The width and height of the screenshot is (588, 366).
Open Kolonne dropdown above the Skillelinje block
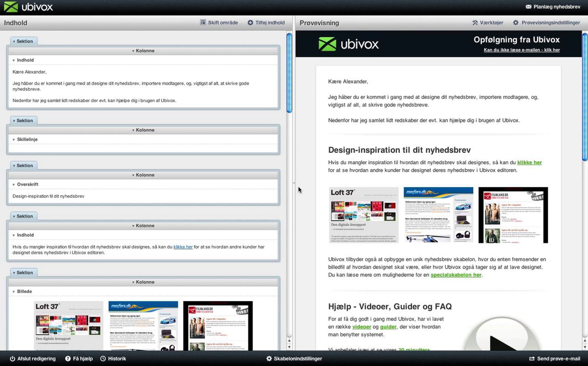tap(143, 130)
